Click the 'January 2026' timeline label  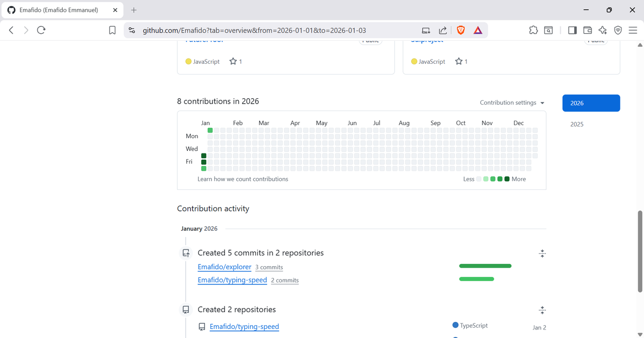pos(199,229)
